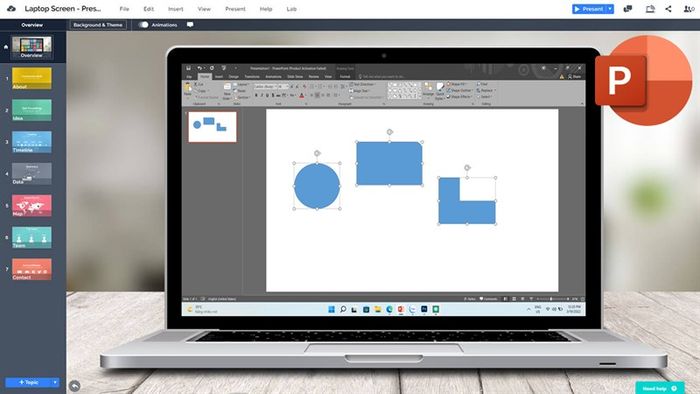Click the speech bubble icon beside Animations

[x=190, y=25]
